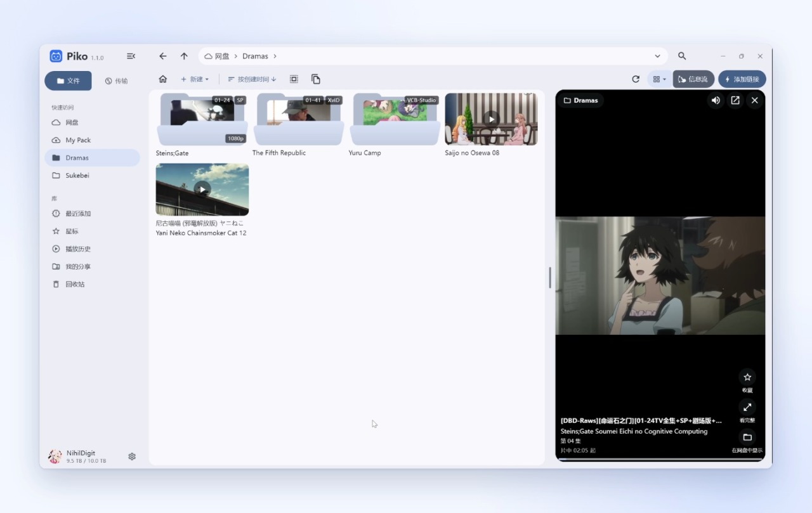The height and width of the screenshot is (513, 812).
Task: Switch to the 传输 tab
Action: click(x=116, y=81)
